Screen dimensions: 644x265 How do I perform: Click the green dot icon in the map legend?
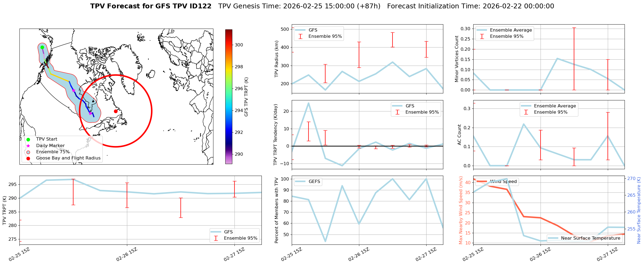pyautogui.click(x=28, y=140)
